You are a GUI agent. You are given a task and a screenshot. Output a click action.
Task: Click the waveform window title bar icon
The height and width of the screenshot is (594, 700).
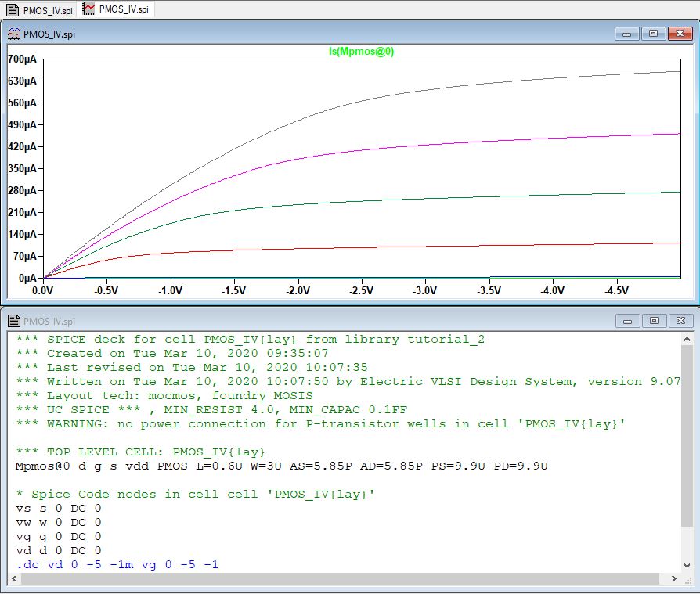click(13, 34)
